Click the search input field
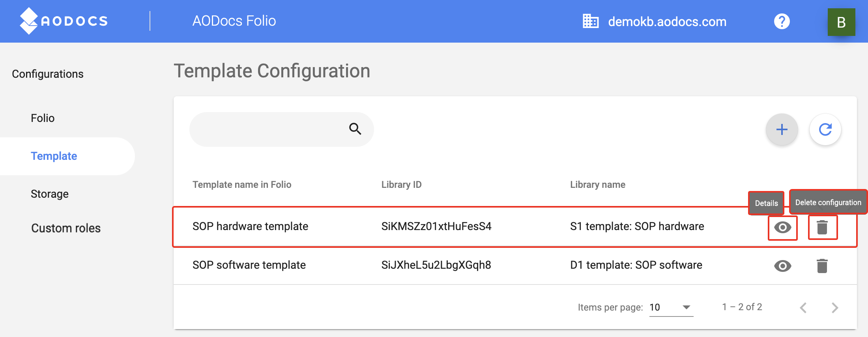This screenshot has height=337, width=868. click(x=281, y=129)
